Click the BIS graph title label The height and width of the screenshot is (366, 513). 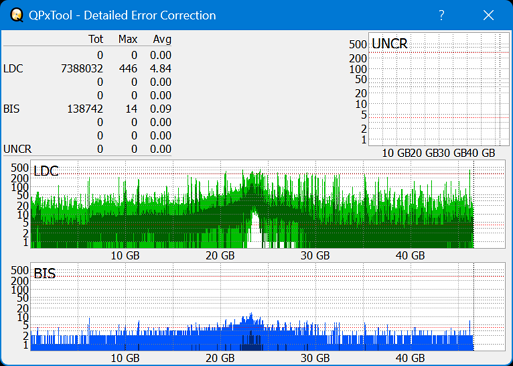[x=45, y=274]
